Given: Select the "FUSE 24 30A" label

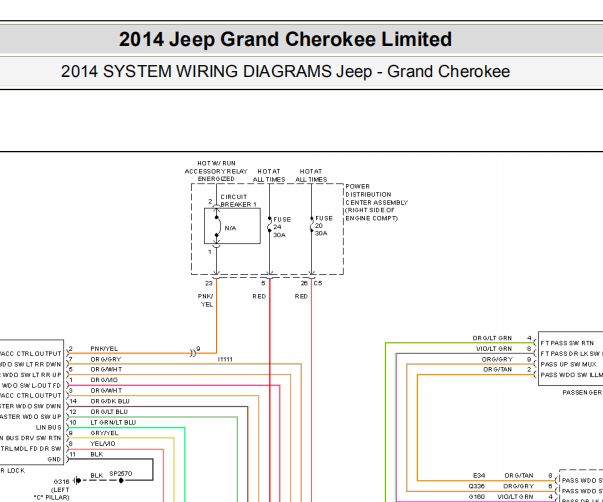Looking at the screenshot, I should click(x=282, y=227).
